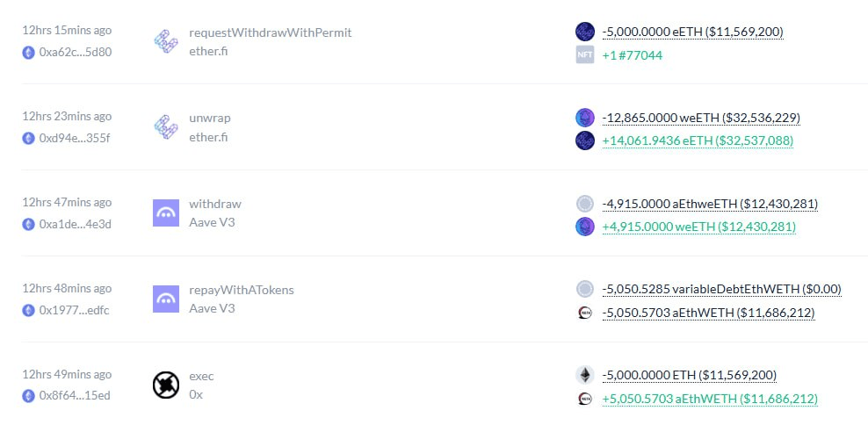This screenshot has height=425, width=868.
Task: Click the +4,915.0000 weETH amount link
Action: 698,227
